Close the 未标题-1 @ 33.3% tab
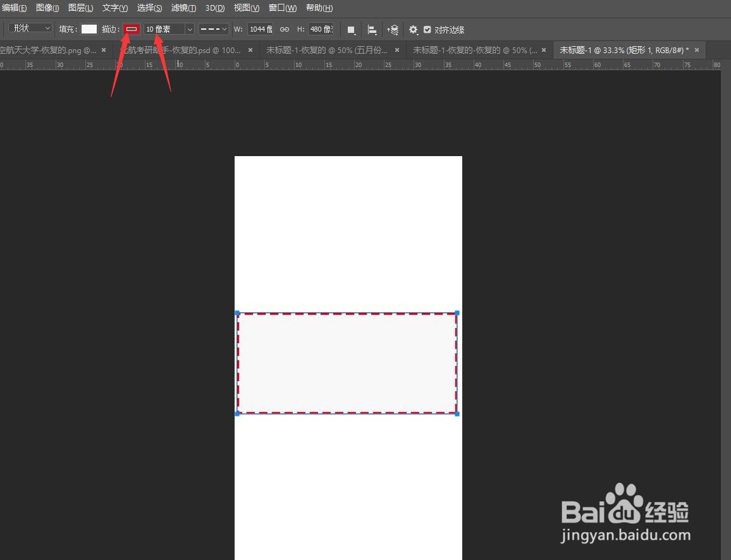This screenshot has width=731, height=560. [x=697, y=50]
